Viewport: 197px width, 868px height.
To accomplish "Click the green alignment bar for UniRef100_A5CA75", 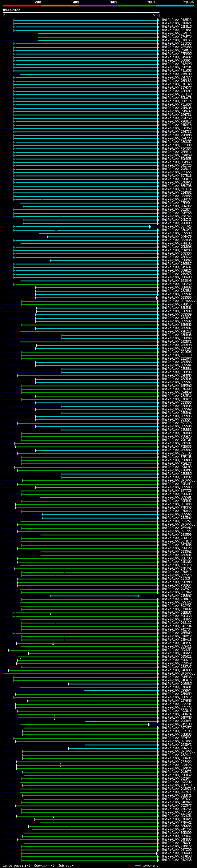I will 90,436.
